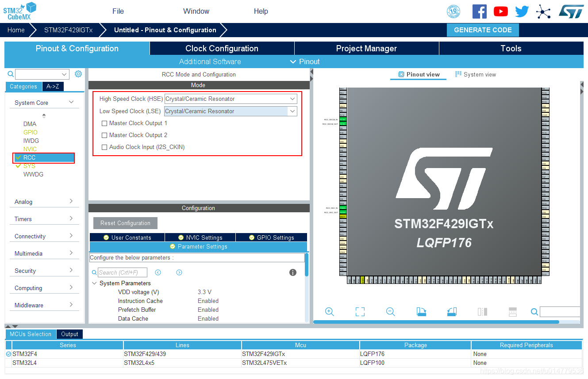Select the STM32F4 row radio marker
This screenshot has height=379, width=588.
pyautogui.click(x=8, y=354)
